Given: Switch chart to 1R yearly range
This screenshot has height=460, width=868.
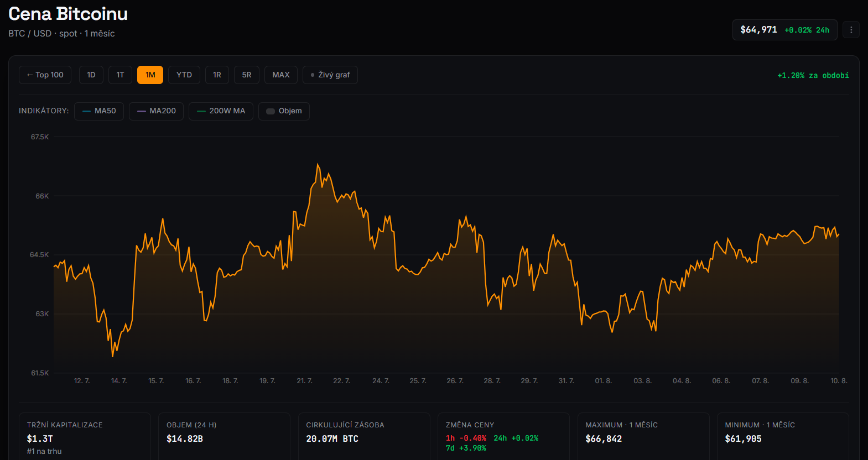Looking at the screenshot, I should click(217, 75).
